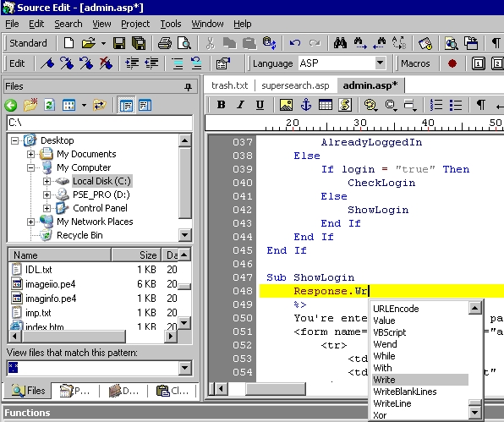Expand the My Documents tree node
The image size is (504, 422).
[30, 154]
